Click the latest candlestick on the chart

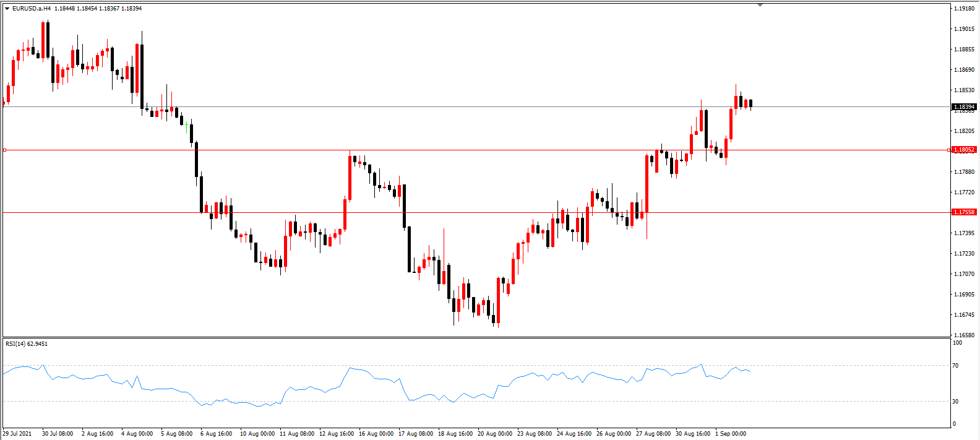[x=750, y=103]
